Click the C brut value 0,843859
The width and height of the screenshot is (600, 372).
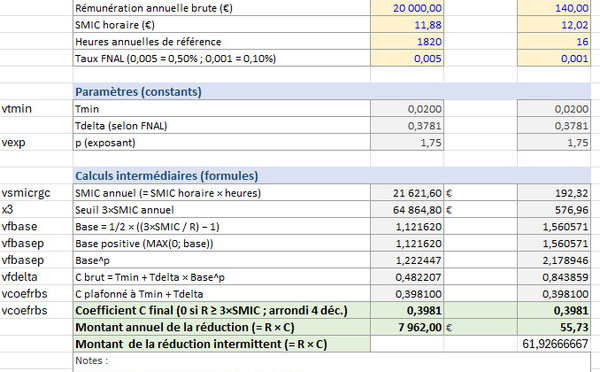554,277
